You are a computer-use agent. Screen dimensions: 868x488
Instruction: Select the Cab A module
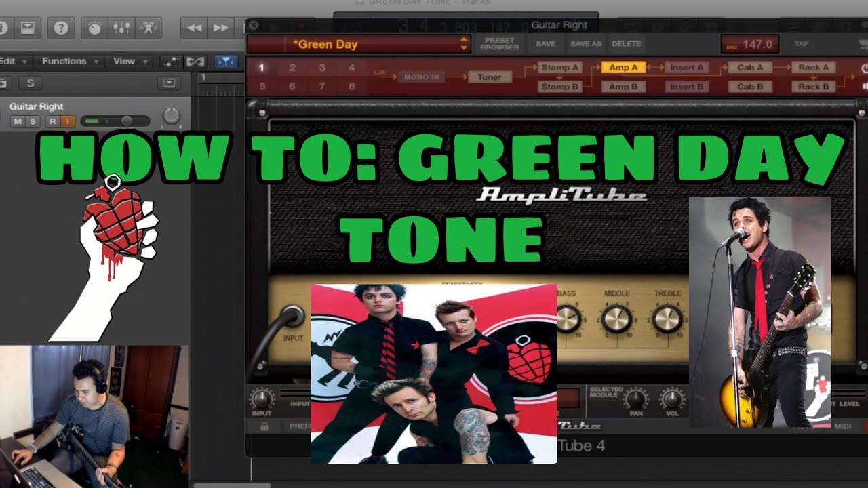(x=751, y=68)
